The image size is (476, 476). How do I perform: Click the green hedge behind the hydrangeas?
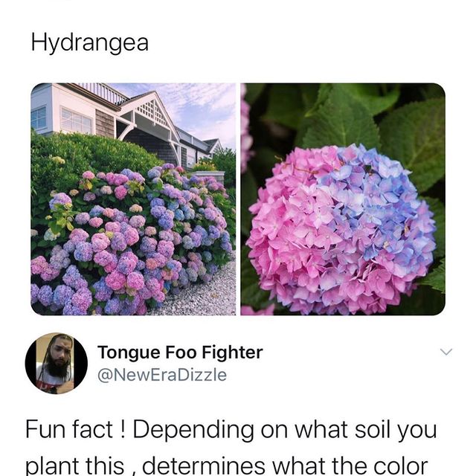click(x=88, y=158)
